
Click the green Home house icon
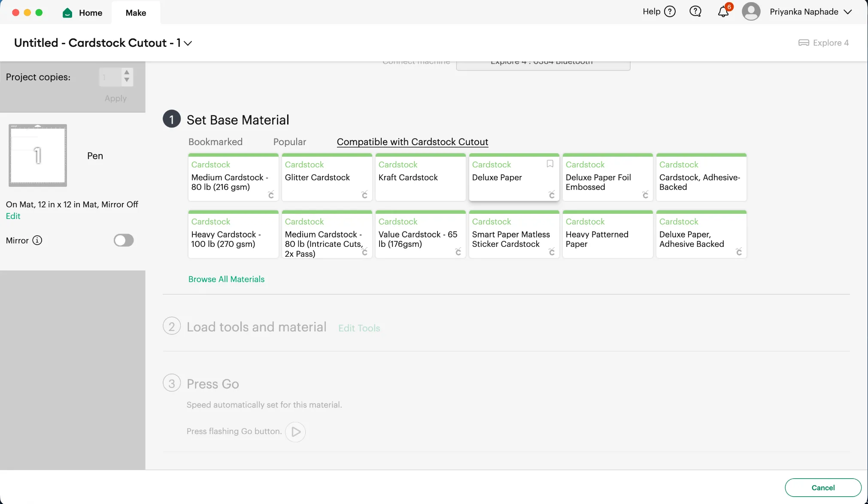(x=67, y=13)
